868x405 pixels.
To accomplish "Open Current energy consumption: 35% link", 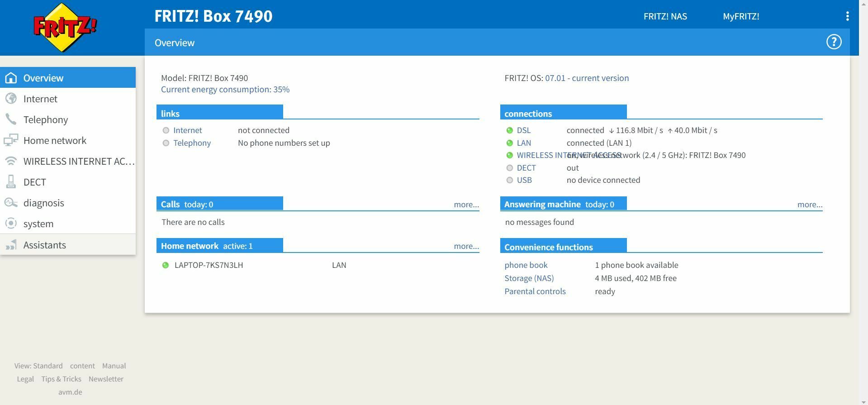I will click(x=225, y=89).
